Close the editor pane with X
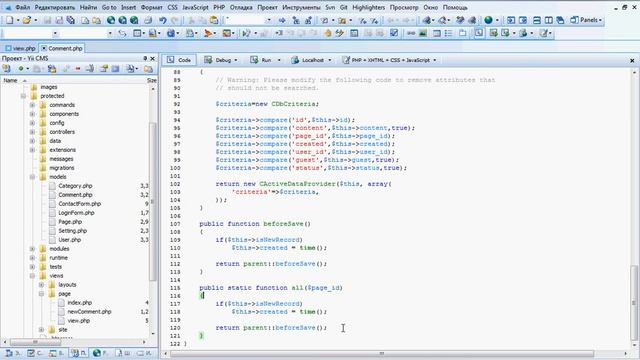The image size is (640, 360). tap(632, 60)
